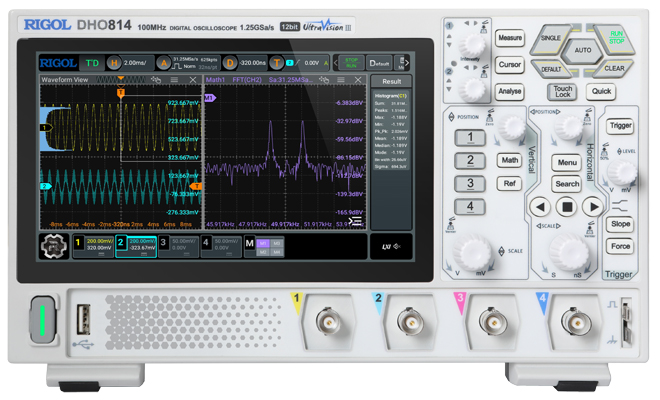Image resolution: width=660 pixels, height=400 pixels.
Task: Open the Result panel tab
Action: click(391, 82)
